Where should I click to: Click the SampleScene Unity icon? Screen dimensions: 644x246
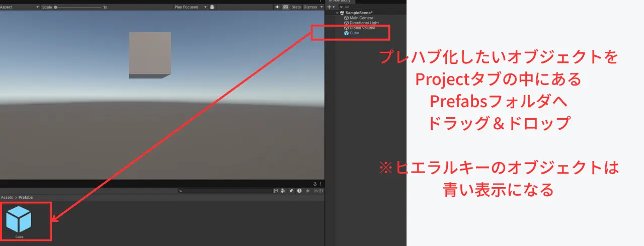(342, 13)
